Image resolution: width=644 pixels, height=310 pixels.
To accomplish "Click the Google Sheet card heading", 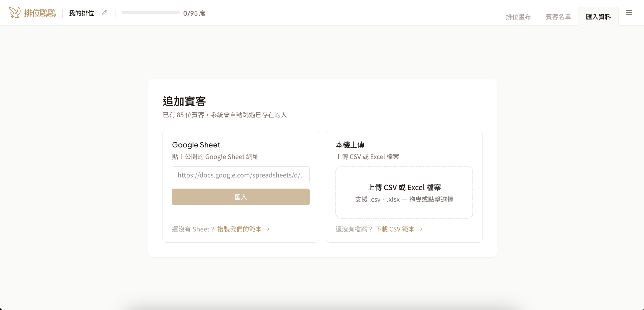I will pyautogui.click(x=196, y=145).
